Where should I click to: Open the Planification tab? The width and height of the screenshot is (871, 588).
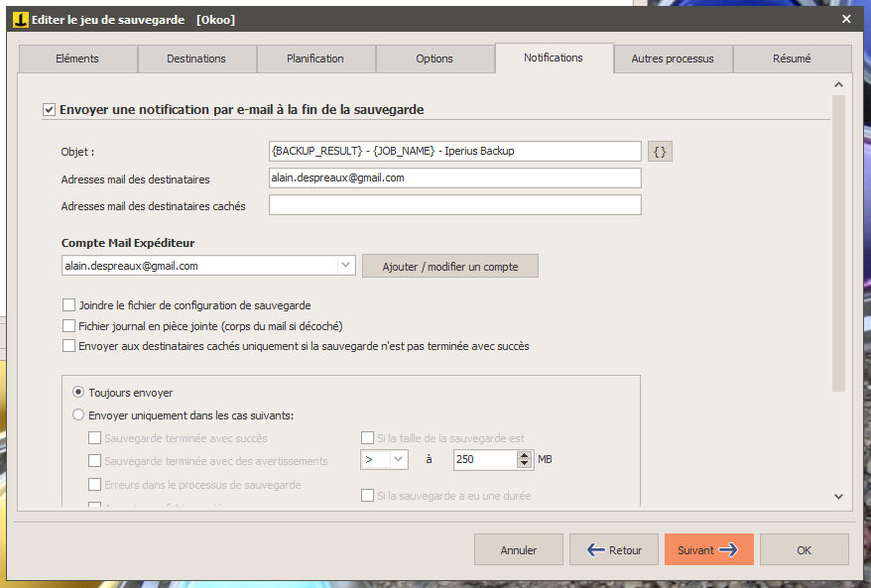click(x=315, y=59)
